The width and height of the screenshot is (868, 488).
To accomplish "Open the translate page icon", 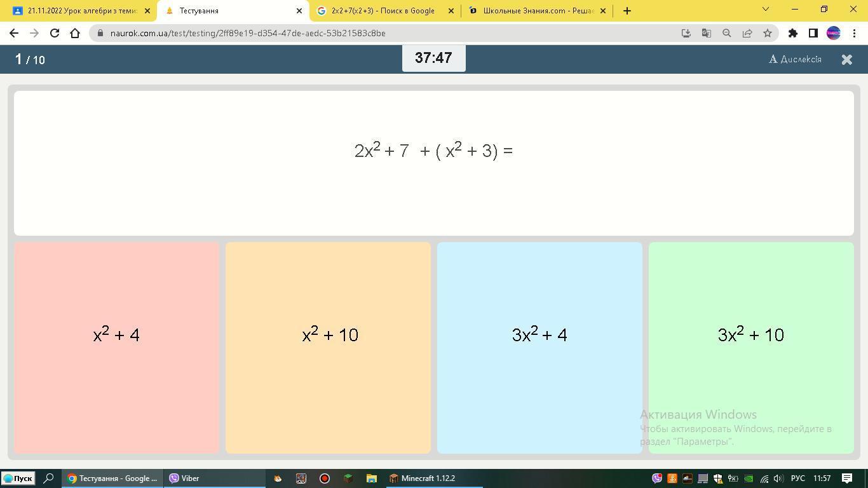I will [x=706, y=33].
